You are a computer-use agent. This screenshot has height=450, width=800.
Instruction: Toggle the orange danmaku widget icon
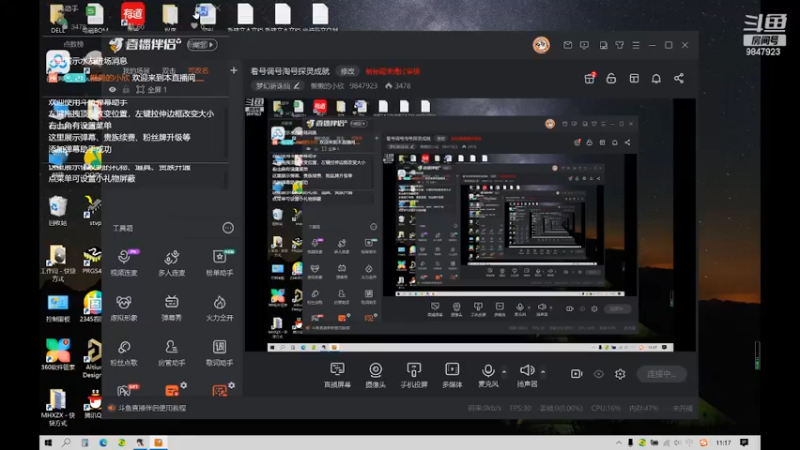[x=172, y=391]
